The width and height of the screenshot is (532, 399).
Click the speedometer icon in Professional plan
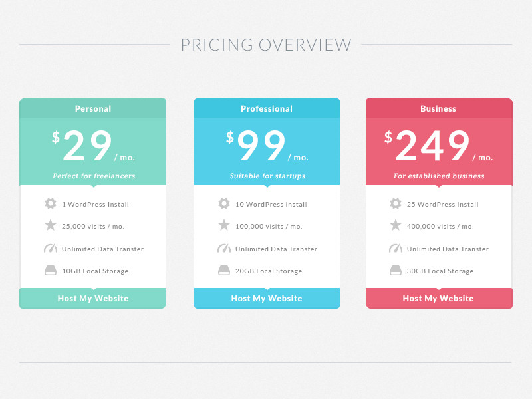click(224, 248)
